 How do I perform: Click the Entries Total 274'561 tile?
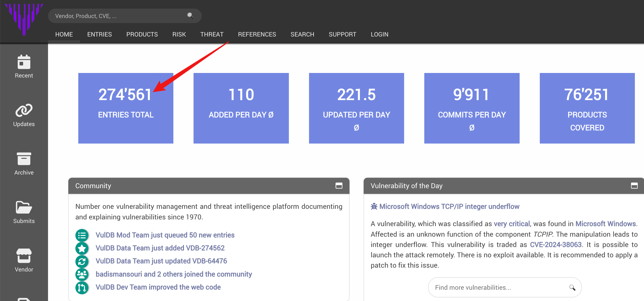[126, 108]
